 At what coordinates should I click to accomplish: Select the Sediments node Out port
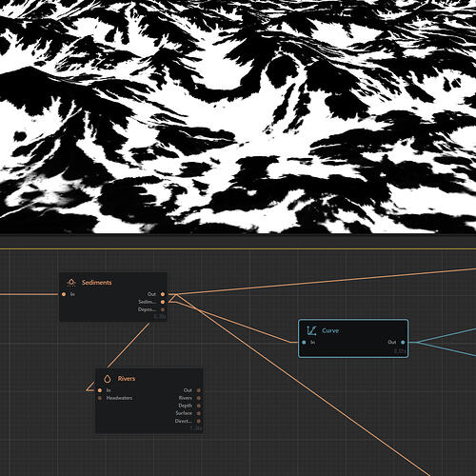[x=163, y=294]
